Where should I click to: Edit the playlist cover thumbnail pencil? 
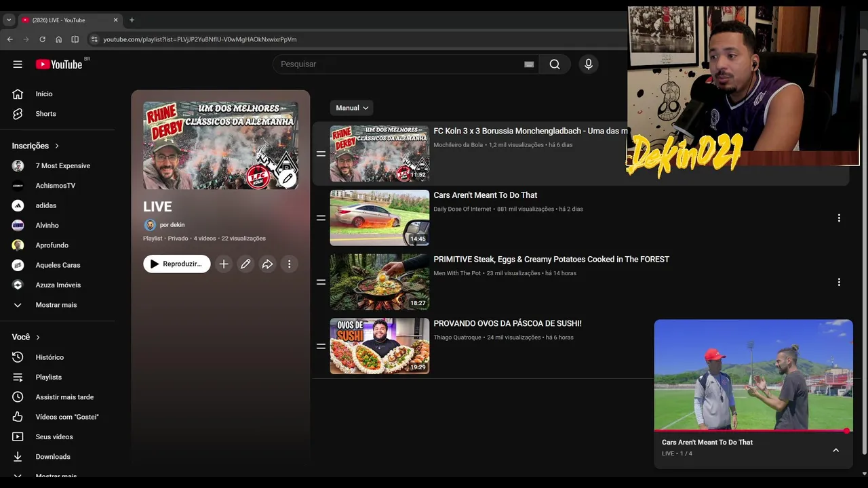click(x=288, y=178)
